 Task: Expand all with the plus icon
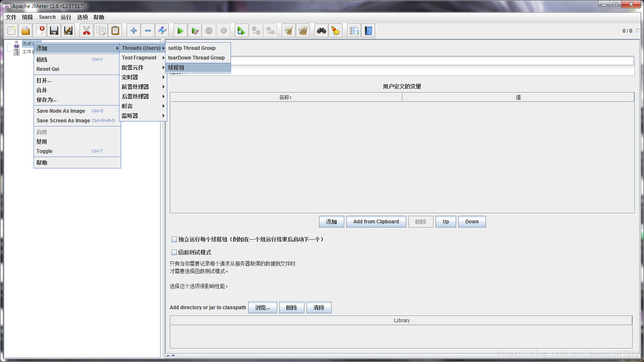click(134, 31)
